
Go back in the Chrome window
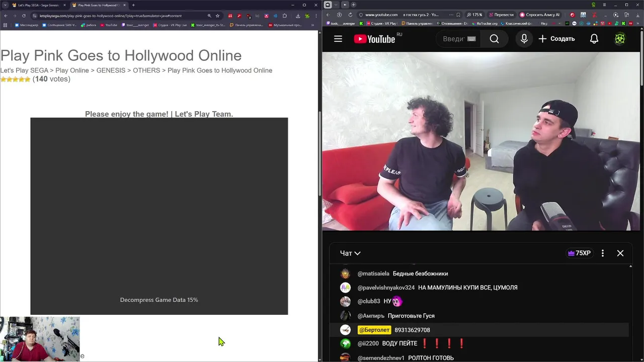coord(6,16)
